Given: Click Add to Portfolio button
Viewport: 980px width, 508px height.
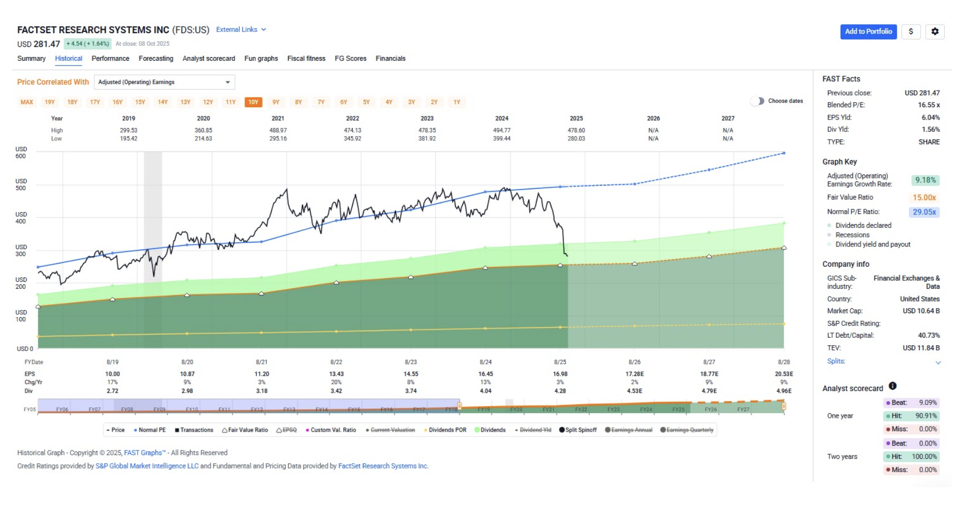Looking at the screenshot, I should tap(868, 31).
